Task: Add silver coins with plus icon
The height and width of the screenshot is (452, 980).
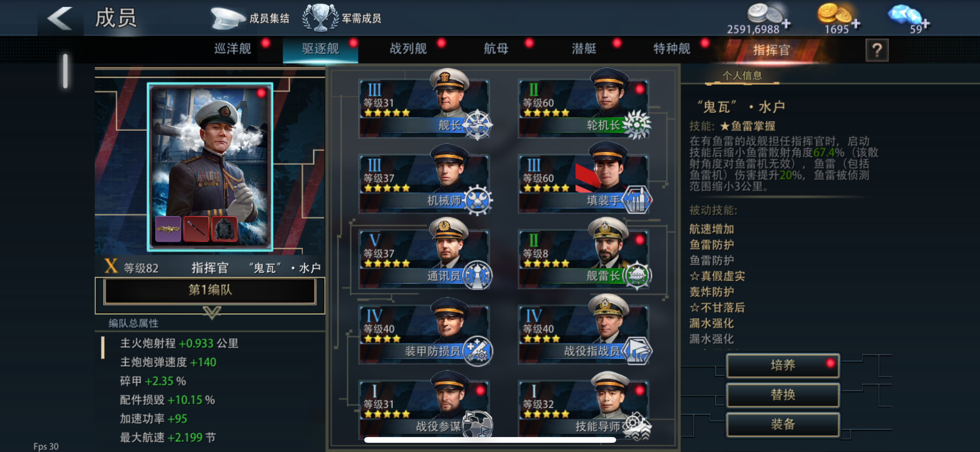Action: 786,24
